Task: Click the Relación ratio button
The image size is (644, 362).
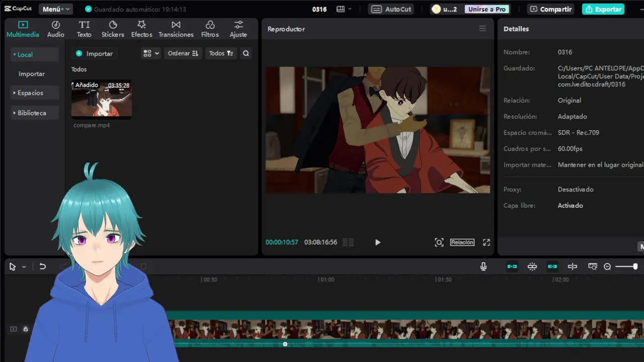Action: tap(462, 242)
